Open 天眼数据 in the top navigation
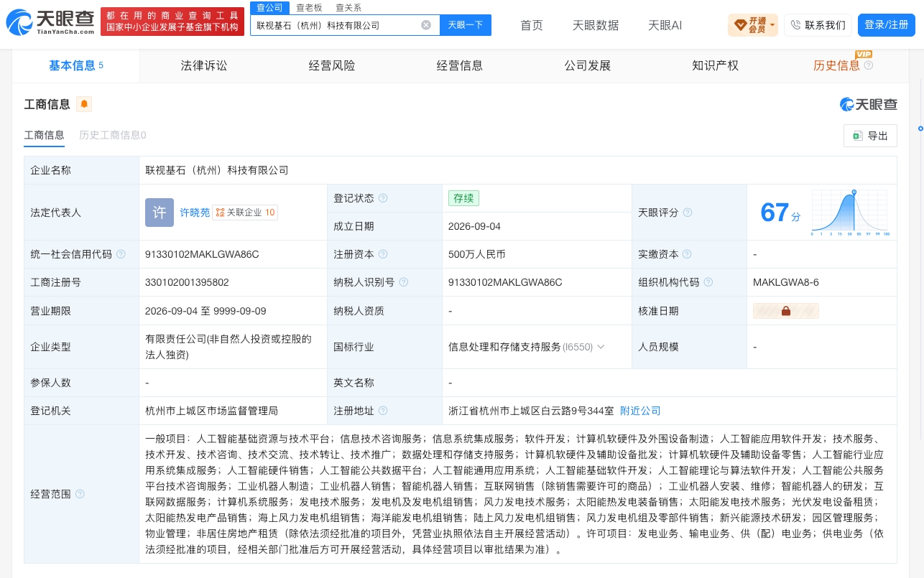 [x=596, y=25]
